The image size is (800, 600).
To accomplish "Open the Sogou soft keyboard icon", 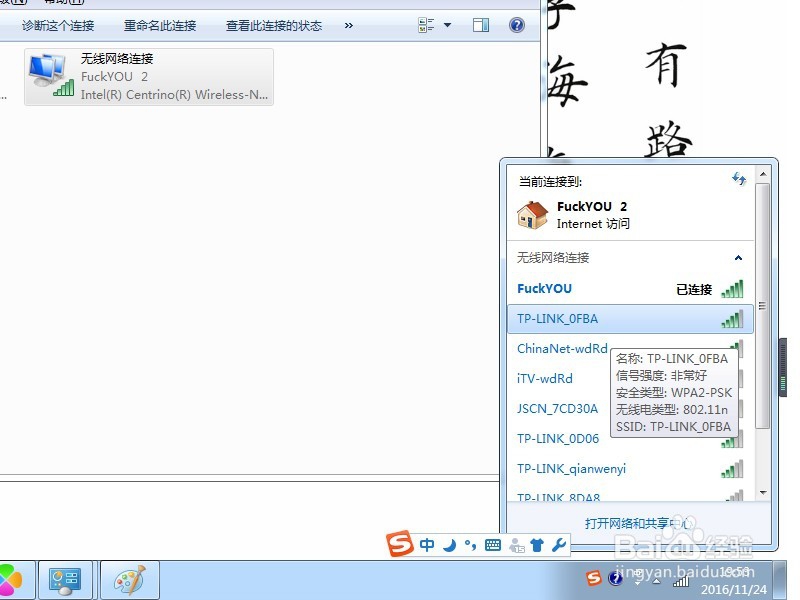I will 493,545.
